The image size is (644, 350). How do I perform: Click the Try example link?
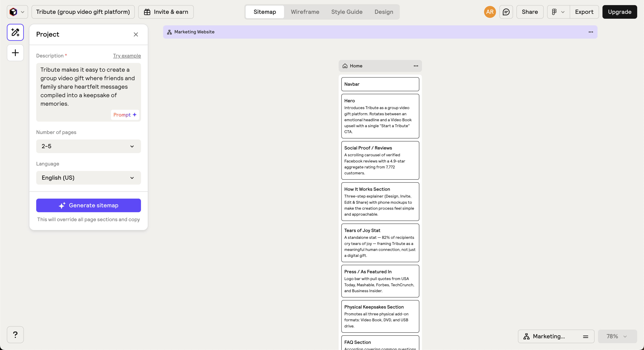pos(127,56)
